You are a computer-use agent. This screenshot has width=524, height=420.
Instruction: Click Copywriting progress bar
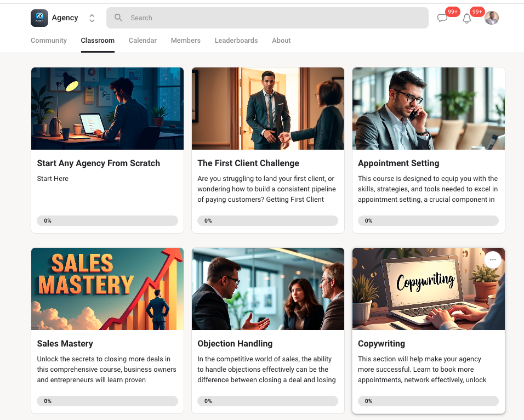point(428,401)
